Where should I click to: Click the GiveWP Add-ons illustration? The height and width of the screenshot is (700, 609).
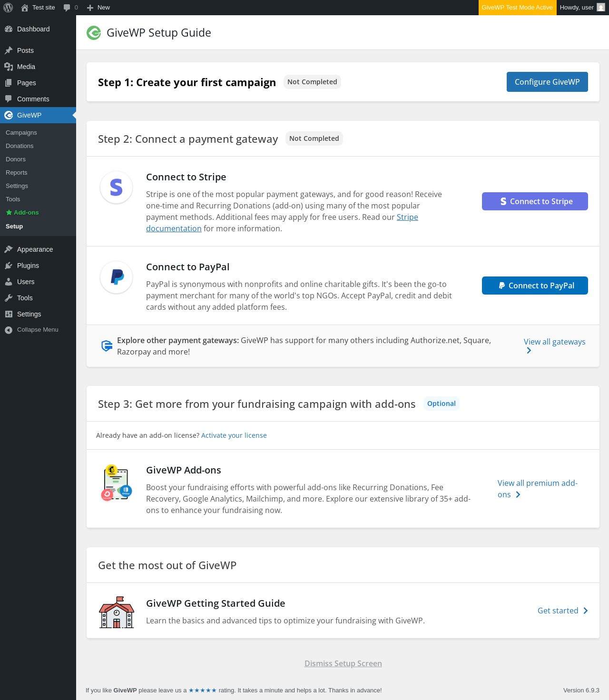[117, 483]
